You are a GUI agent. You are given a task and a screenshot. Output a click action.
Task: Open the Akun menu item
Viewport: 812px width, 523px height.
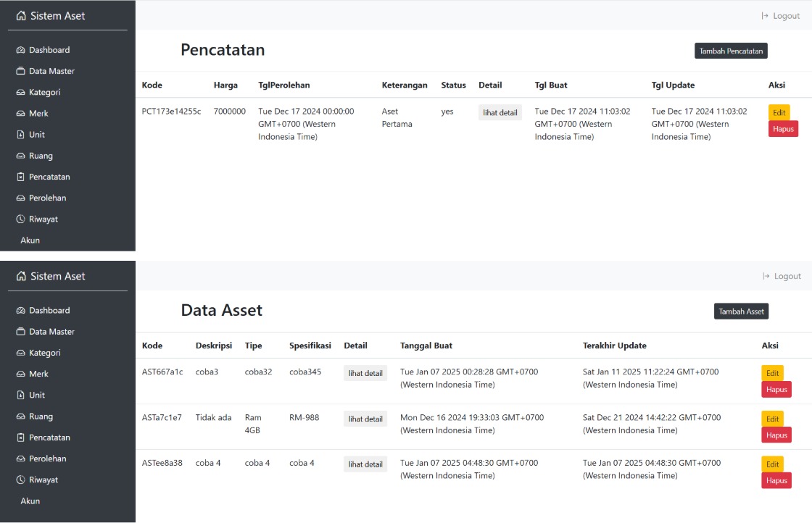[x=30, y=240]
